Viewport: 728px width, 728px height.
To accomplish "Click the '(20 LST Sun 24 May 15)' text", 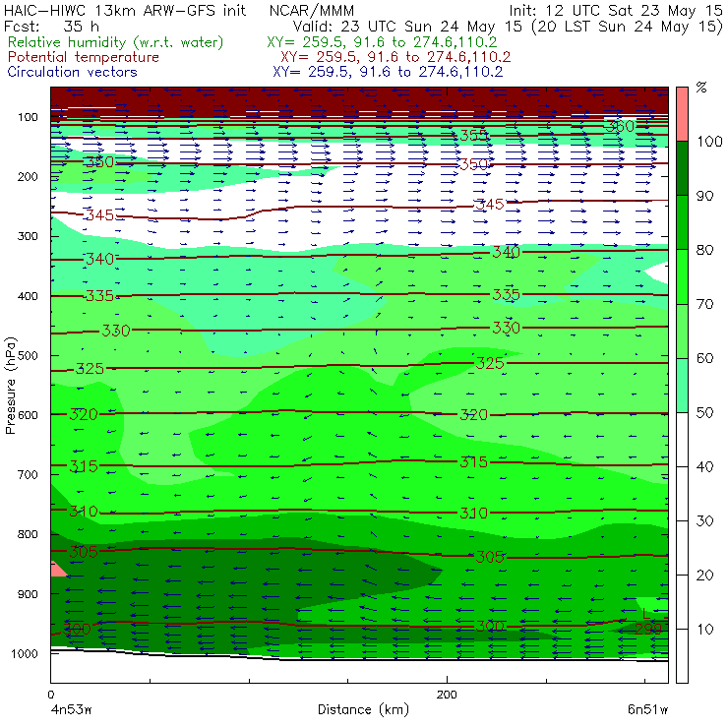I will (627, 27).
